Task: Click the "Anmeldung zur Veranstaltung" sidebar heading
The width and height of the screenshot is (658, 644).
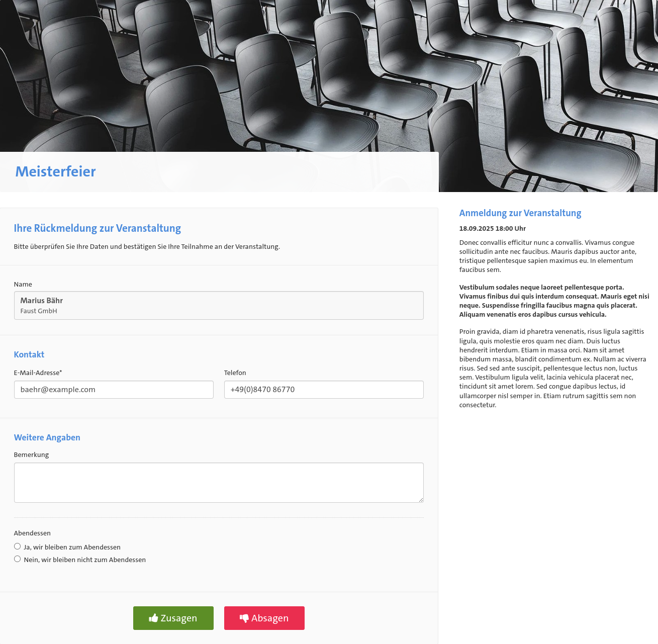Action: point(520,213)
